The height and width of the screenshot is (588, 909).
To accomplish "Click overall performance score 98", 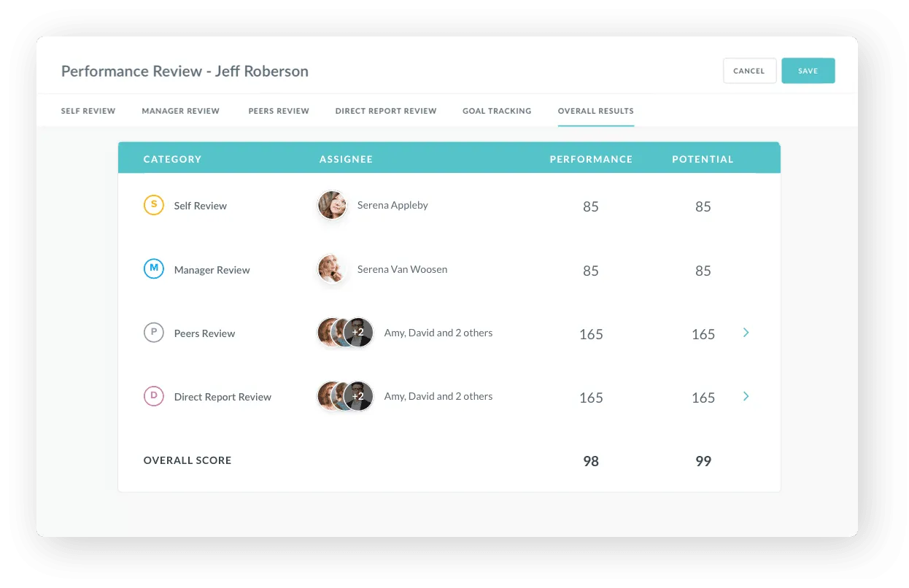I will coord(591,461).
